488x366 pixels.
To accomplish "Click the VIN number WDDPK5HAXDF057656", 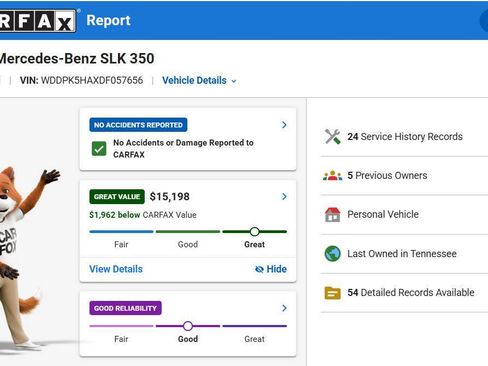I will [x=92, y=80].
